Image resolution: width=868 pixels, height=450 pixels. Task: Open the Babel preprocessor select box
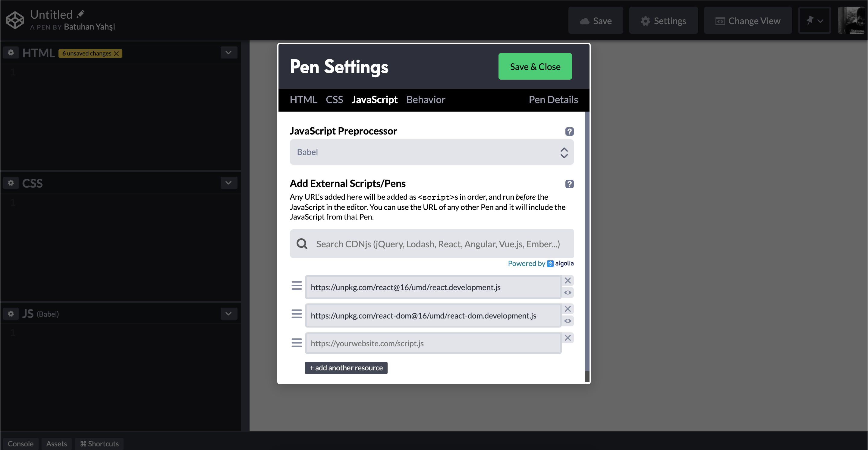[x=432, y=152]
